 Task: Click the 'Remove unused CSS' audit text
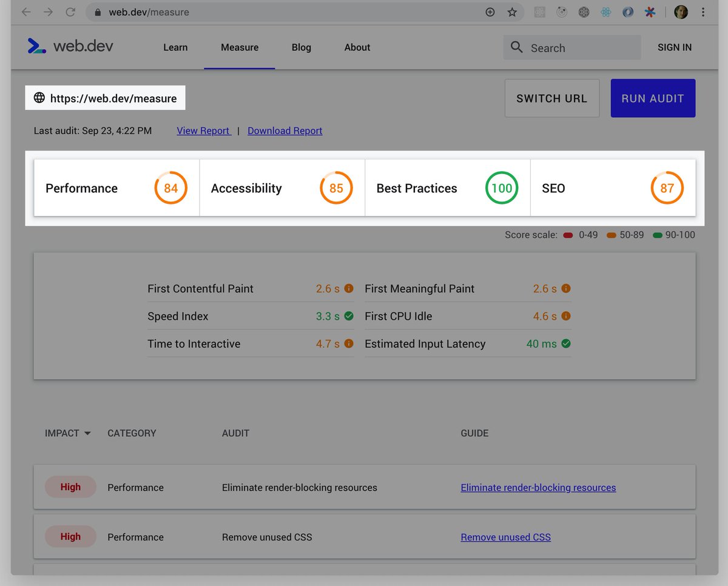point(267,537)
